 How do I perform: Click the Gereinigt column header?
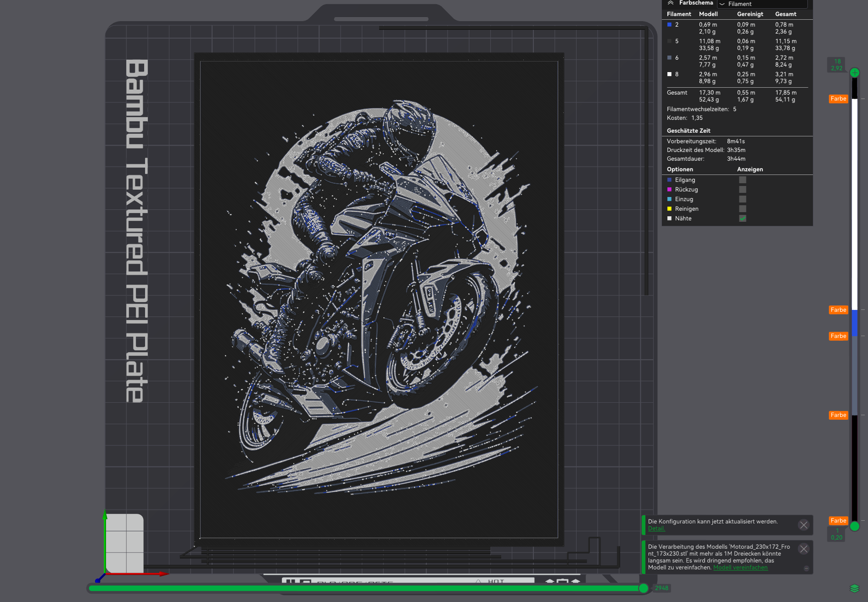click(750, 14)
